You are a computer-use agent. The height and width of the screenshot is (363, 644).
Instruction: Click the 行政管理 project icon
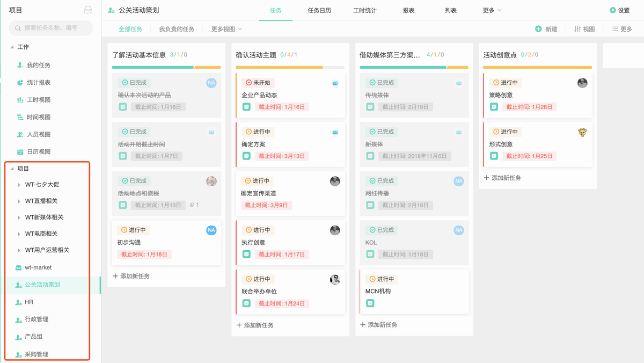pyautogui.click(x=19, y=320)
